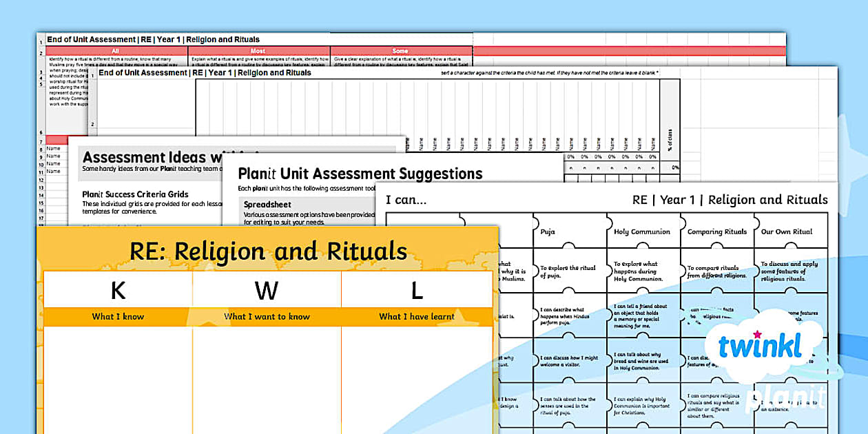868x434 pixels.
Task: Click the 'What I know' orange label
Action: [x=118, y=317]
